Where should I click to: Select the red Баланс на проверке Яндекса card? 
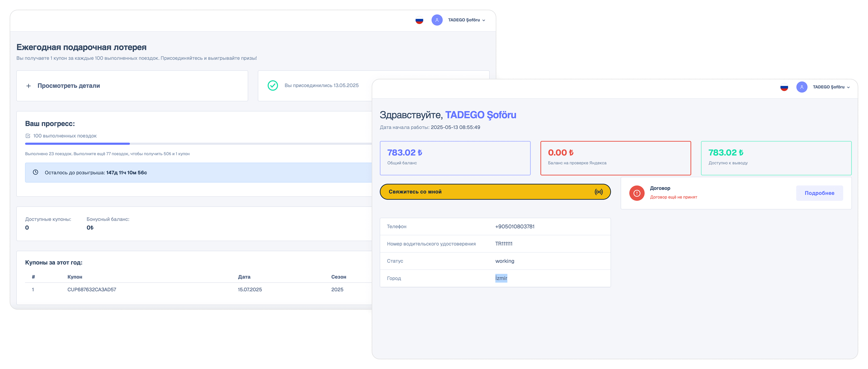point(615,158)
